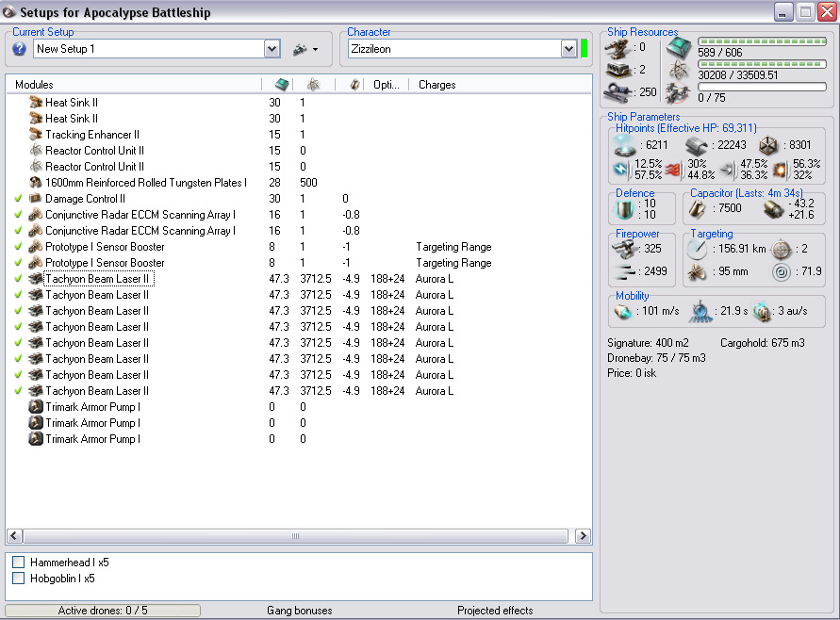This screenshot has height=620, width=840.
Task: Click the Charges column header
Action: point(436,85)
